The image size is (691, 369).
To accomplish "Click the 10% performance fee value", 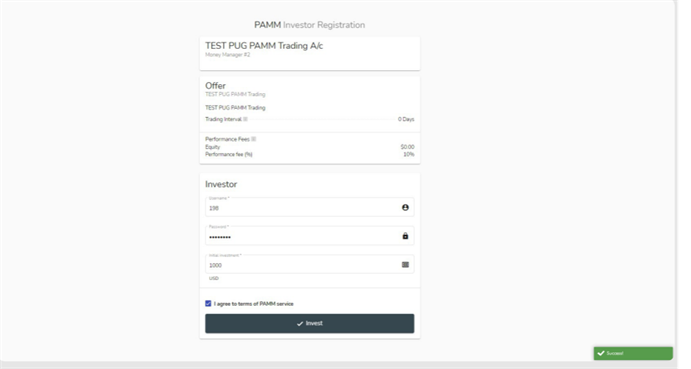I will pos(409,154).
